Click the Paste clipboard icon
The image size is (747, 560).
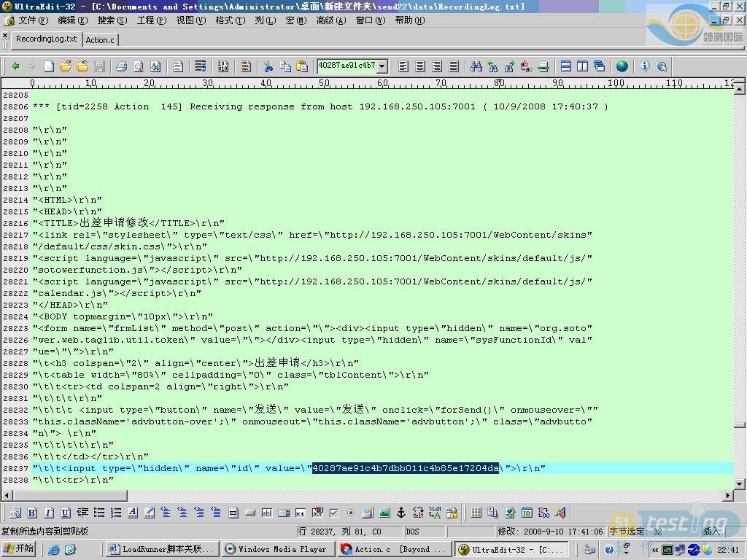[302, 66]
